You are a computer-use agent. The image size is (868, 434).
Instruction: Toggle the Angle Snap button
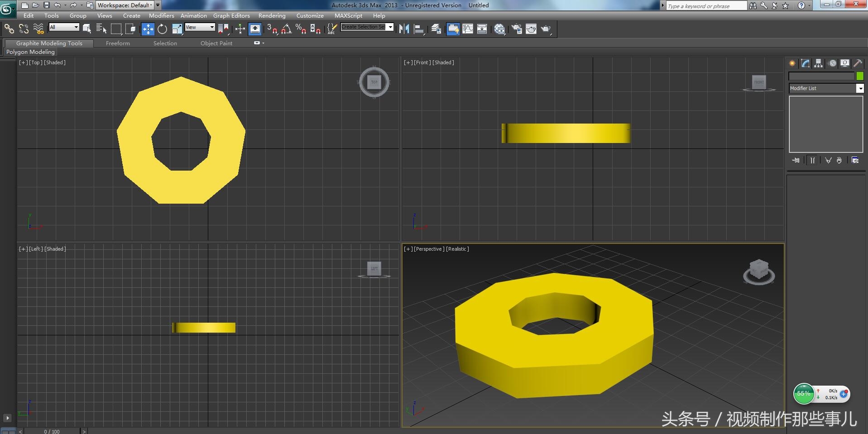click(x=286, y=29)
